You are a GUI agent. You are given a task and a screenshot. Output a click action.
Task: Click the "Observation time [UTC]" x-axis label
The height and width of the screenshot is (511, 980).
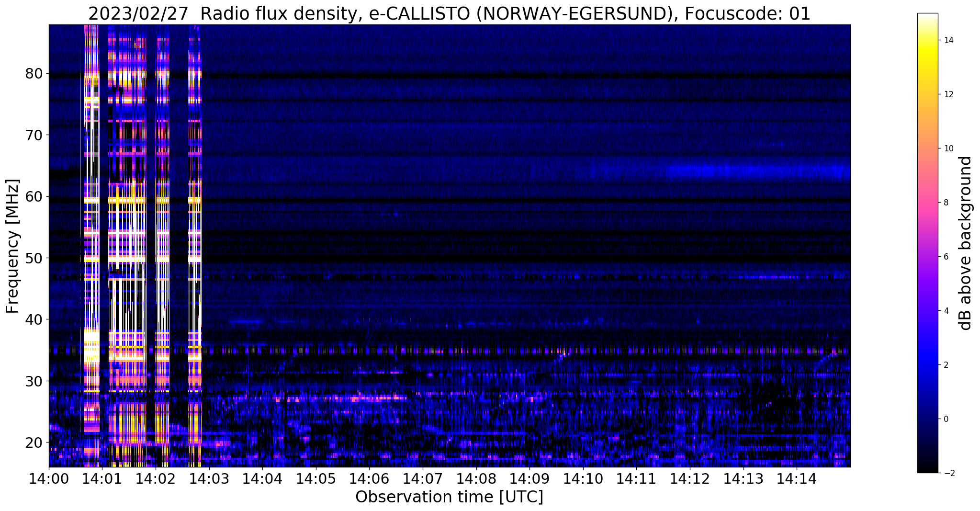(449, 497)
